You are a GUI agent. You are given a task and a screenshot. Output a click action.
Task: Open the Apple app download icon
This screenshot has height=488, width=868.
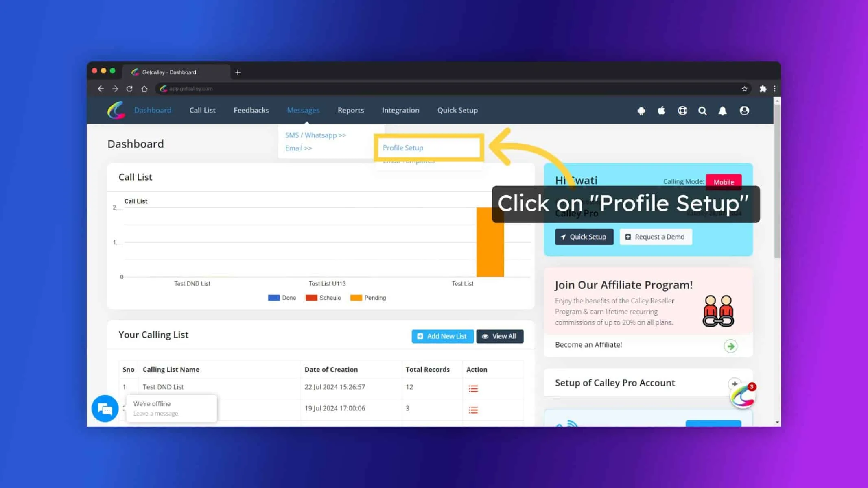click(661, 110)
